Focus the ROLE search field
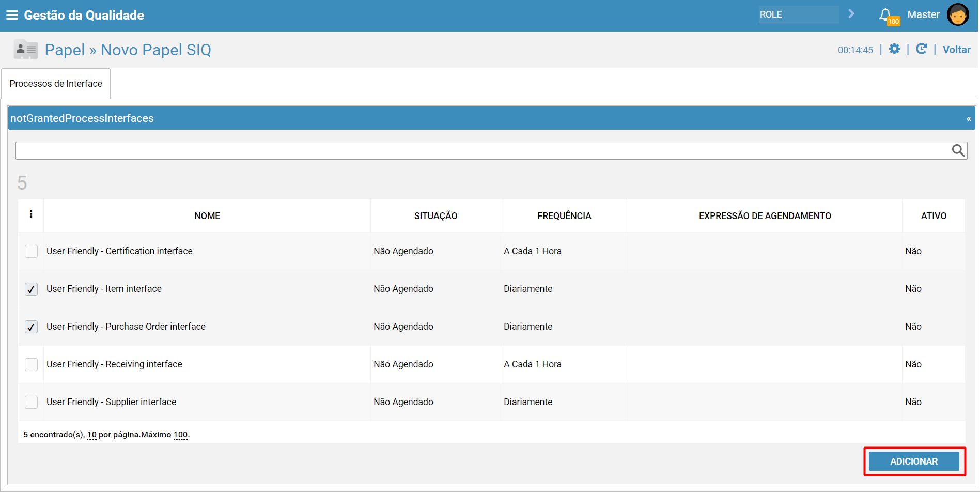The image size is (980, 493). point(799,14)
